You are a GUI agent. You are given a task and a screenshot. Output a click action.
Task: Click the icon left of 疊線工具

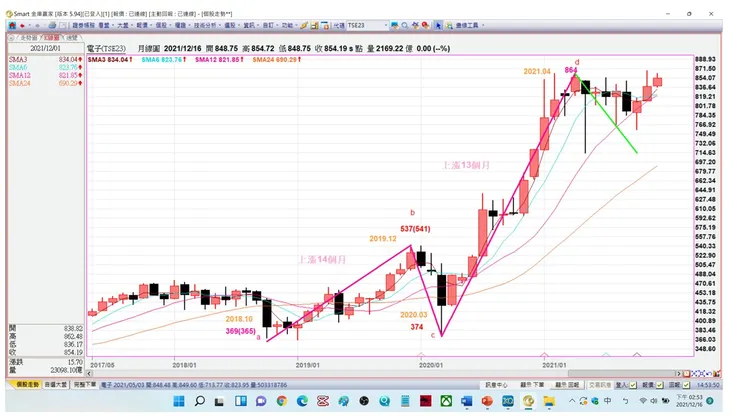pos(449,25)
